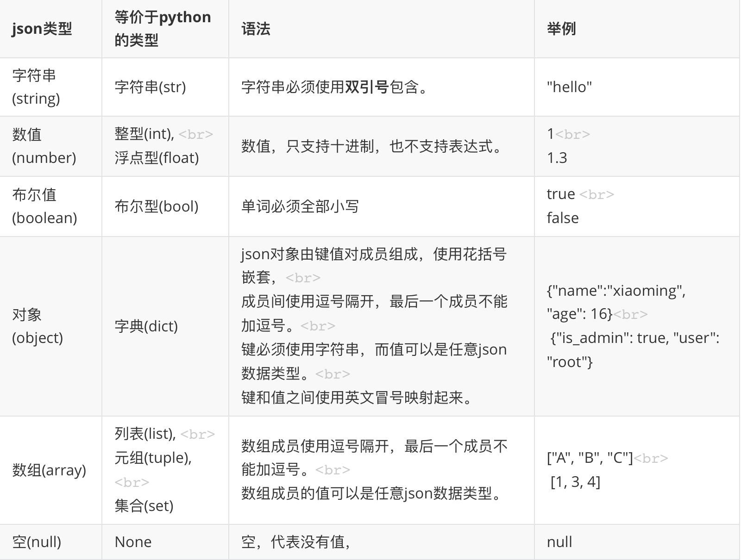Image resolution: width=741 pixels, height=560 pixels.
Task: Click the {"name":"xiaoming", example text
Action: [616, 291]
